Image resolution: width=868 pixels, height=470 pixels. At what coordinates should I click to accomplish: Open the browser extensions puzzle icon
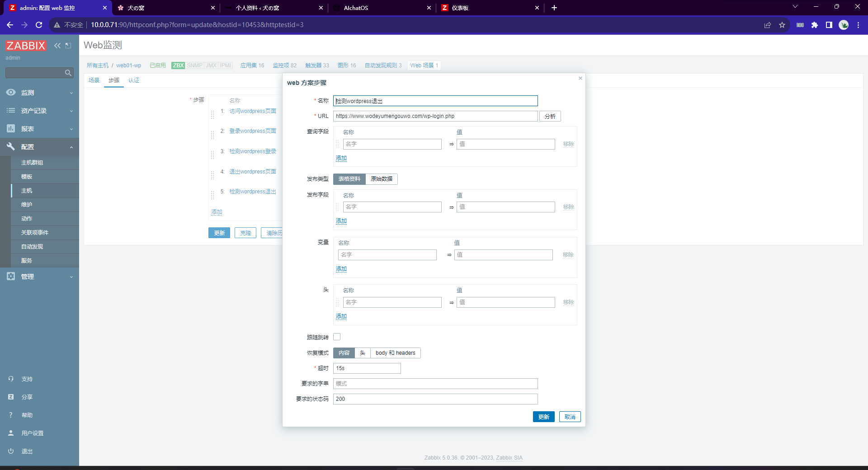click(815, 25)
